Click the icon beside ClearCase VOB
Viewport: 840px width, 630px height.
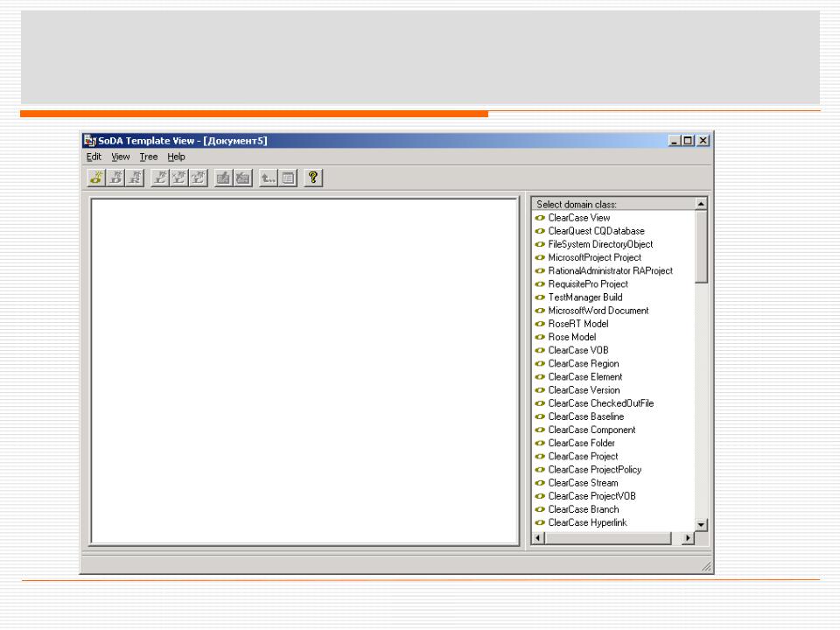click(540, 350)
